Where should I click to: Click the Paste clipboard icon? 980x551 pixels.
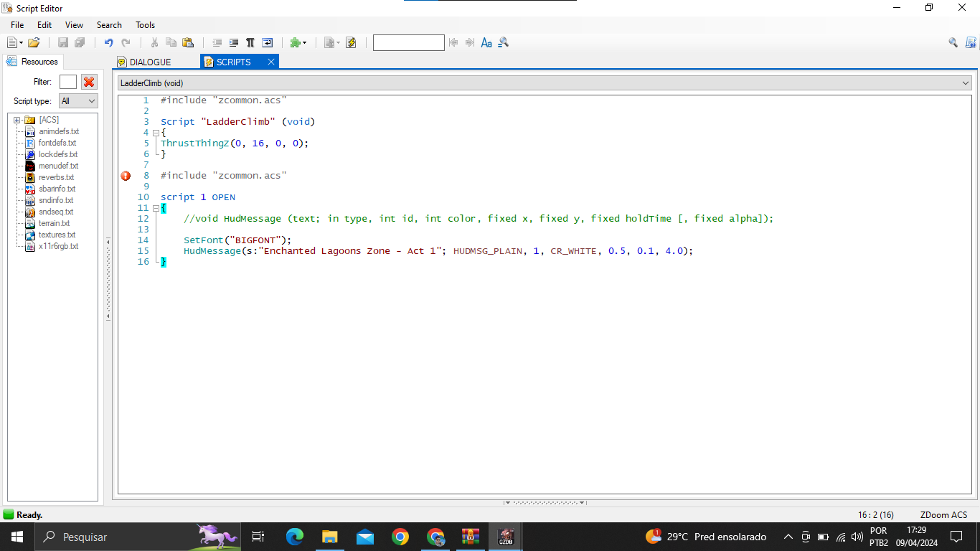(188, 43)
